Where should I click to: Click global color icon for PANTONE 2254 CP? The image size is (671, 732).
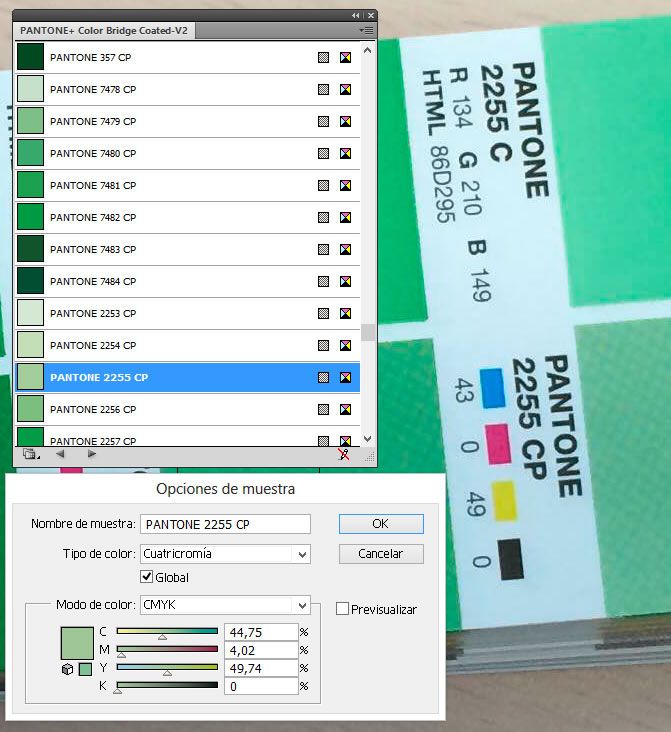(323, 345)
